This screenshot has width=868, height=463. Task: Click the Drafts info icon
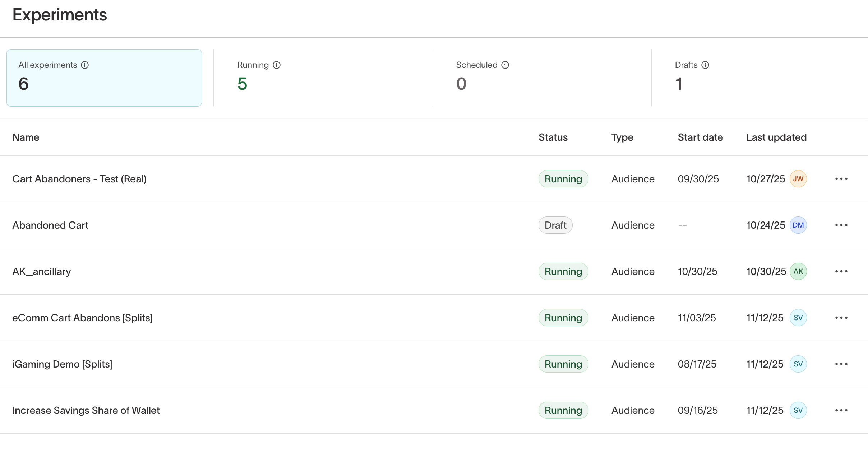click(x=706, y=65)
